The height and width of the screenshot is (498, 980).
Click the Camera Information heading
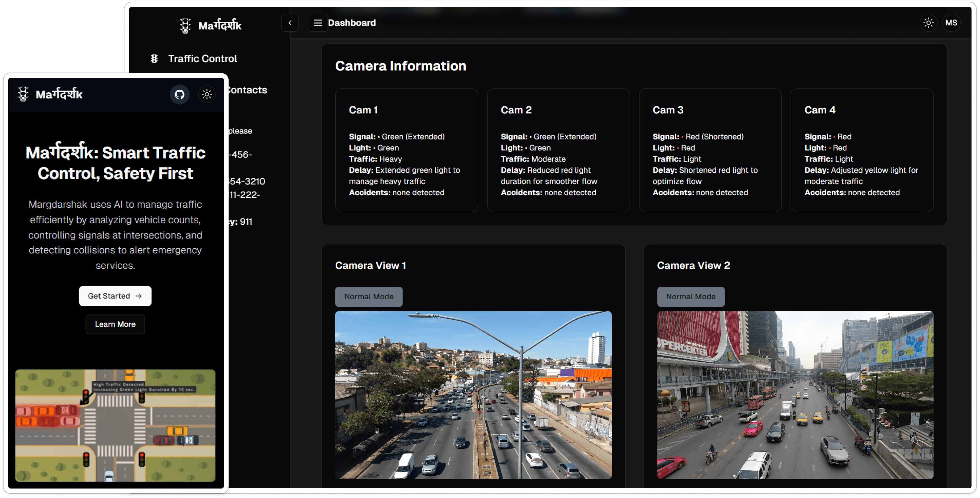pyautogui.click(x=400, y=66)
